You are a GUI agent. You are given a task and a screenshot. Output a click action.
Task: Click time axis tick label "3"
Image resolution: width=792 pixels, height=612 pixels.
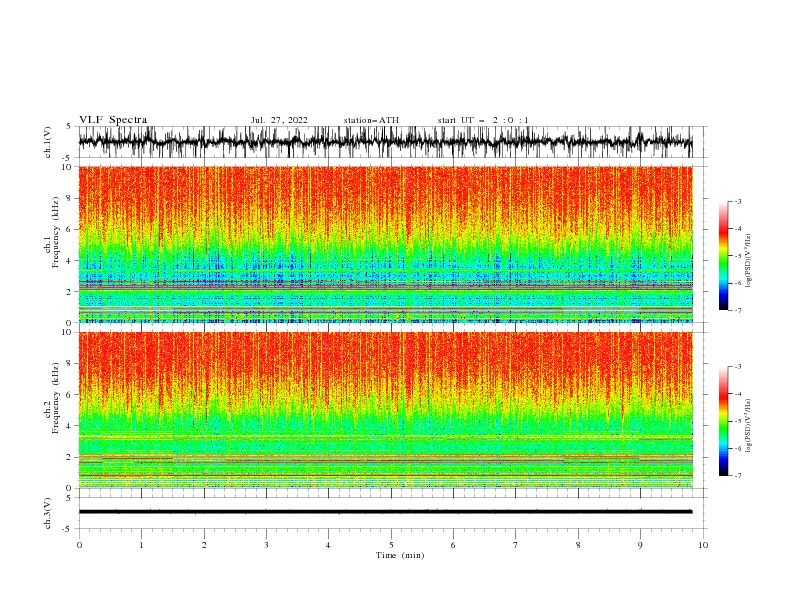266,545
